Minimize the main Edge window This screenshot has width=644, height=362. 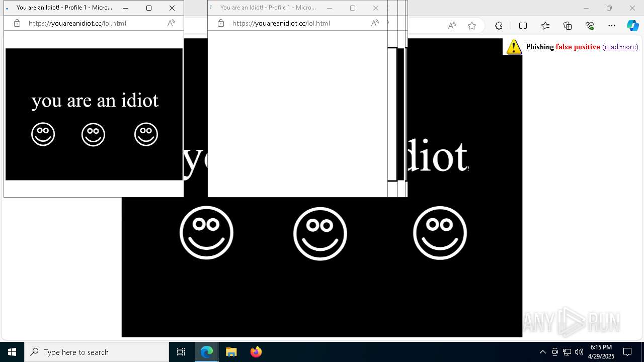[x=586, y=8]
